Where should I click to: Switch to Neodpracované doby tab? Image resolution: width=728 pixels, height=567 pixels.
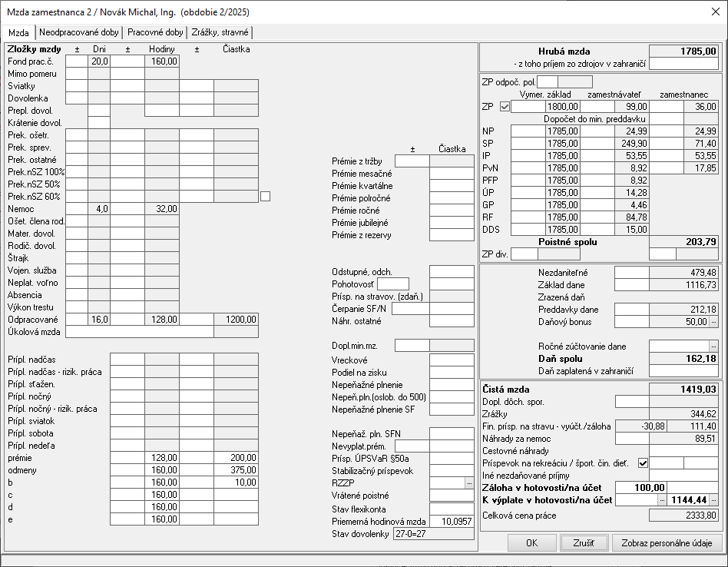(x=79, y=32)
